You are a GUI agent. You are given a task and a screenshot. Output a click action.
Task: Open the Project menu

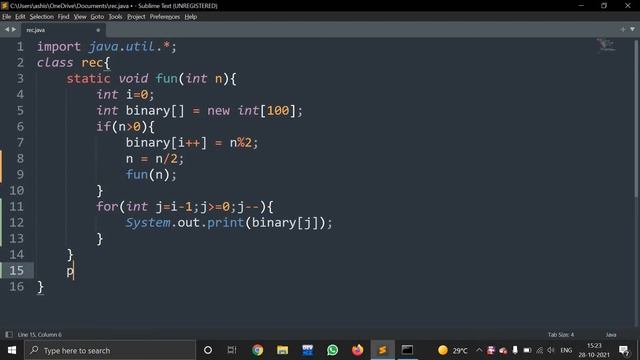pos(136,17)
